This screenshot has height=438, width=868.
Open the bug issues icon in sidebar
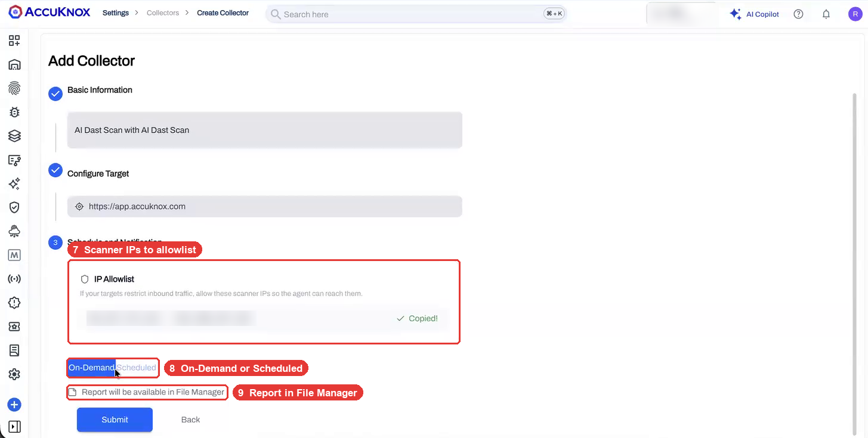(14, 112)
